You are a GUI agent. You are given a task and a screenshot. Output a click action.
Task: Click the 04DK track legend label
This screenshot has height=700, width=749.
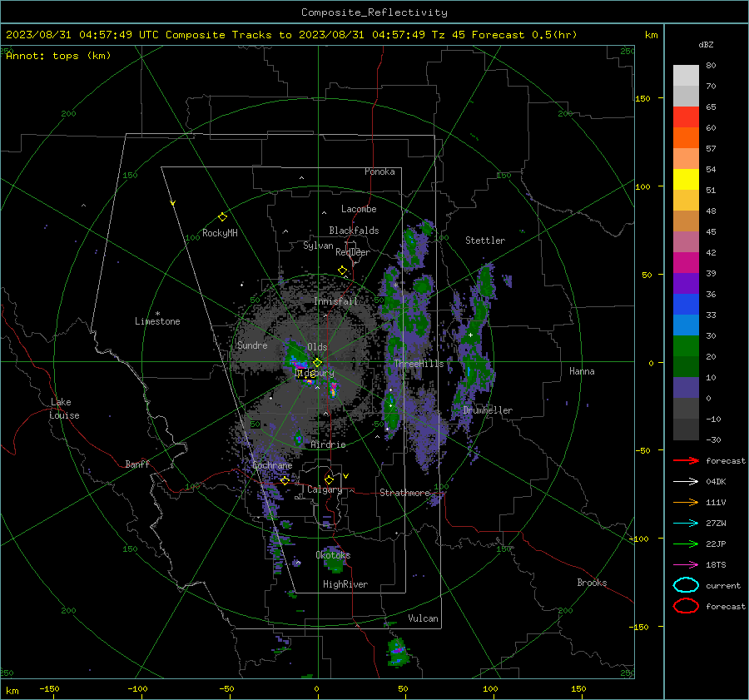(x=716, y=482)
